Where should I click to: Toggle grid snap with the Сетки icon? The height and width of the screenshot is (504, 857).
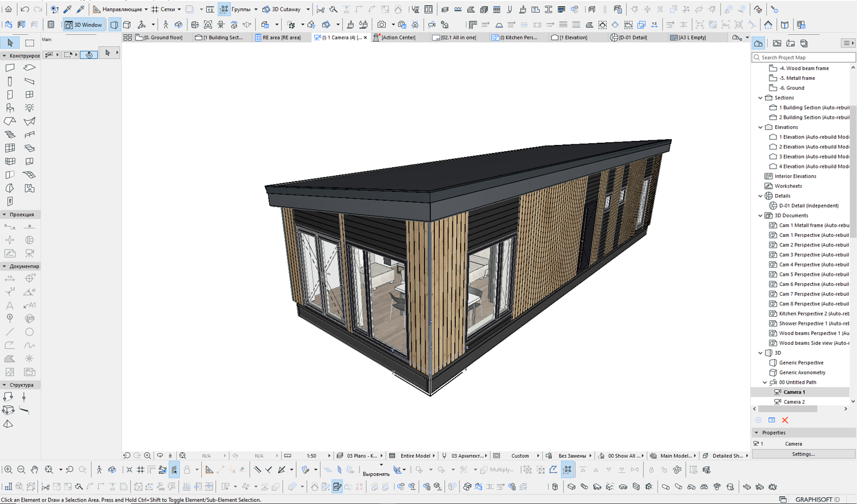click(x=155, y=9)
